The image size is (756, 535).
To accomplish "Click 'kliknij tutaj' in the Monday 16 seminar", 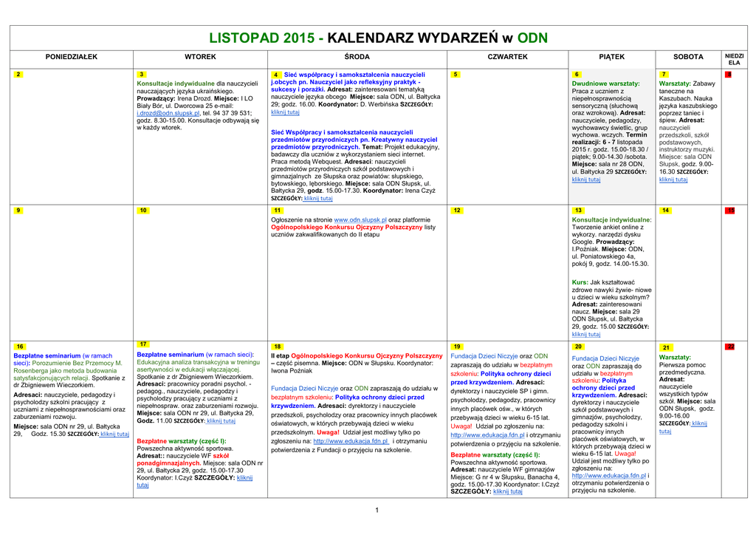I will click(114, 435).
